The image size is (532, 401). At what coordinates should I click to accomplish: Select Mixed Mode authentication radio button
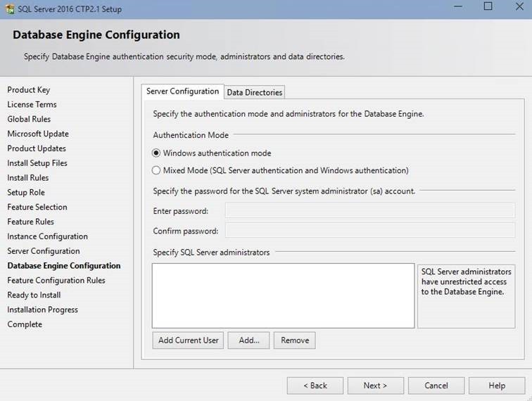click(156, 170)
